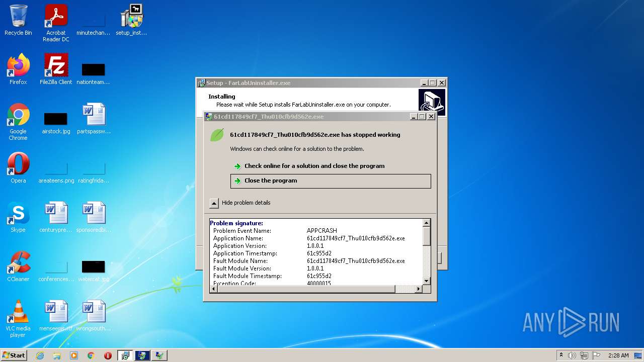
Task: Open the Recycle Bin icon
Action: click(x=18, y=20)
